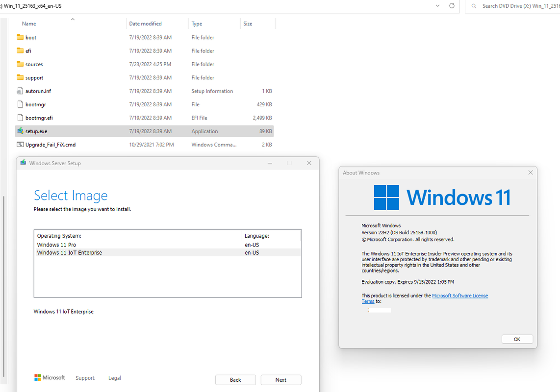Click the Evaluation copy expiry text

click(x=408, y=282)
